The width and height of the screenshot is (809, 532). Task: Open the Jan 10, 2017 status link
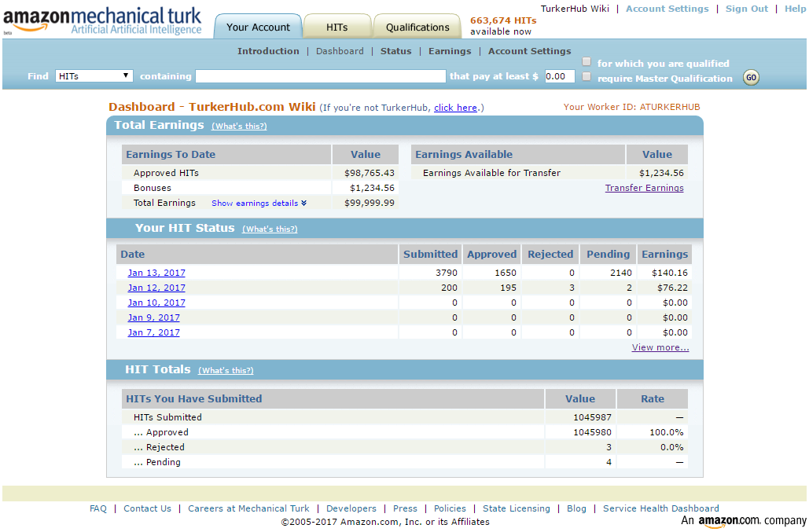pyautogui.click(x=156, y=303)
